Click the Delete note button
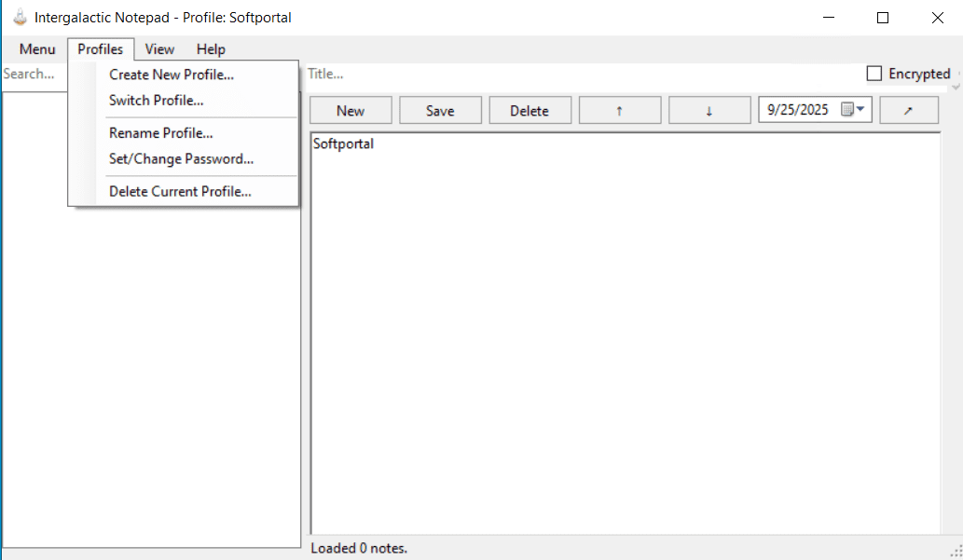 pos(530,111)
